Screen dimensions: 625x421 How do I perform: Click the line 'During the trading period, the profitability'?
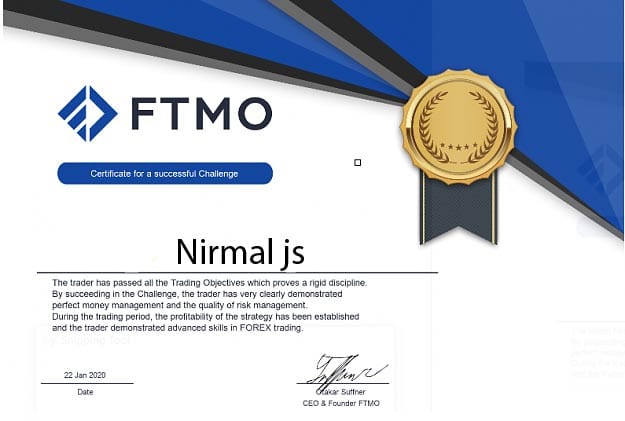coord(206,317)
